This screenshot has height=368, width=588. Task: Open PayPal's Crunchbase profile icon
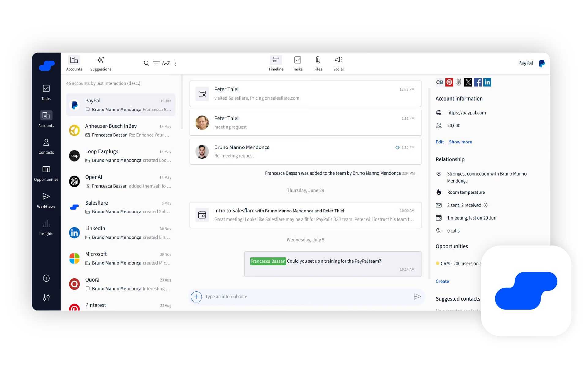440,82
